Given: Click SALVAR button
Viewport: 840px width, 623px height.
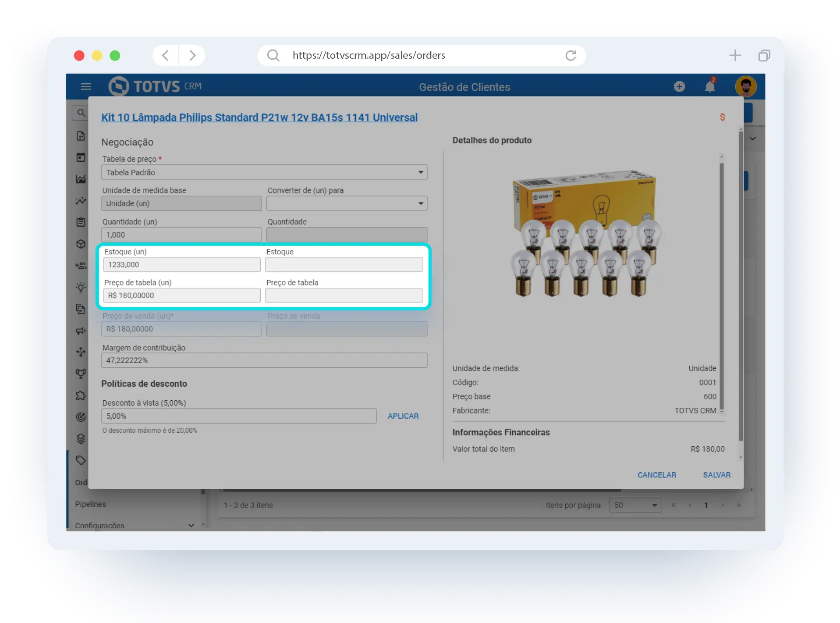Looking at the screenshot, I should click(x=717, y=475).
